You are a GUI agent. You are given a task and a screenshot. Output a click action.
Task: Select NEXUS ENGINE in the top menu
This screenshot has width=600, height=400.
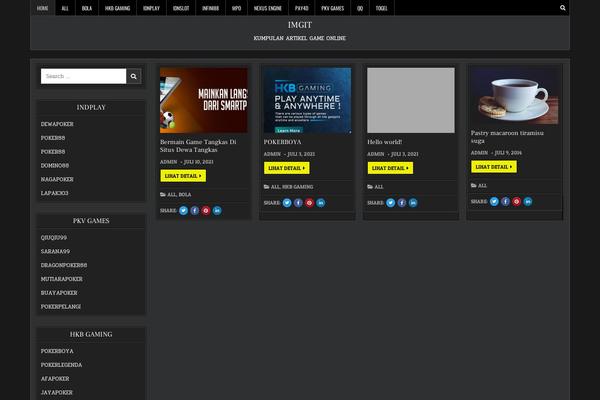click(267, 8)
